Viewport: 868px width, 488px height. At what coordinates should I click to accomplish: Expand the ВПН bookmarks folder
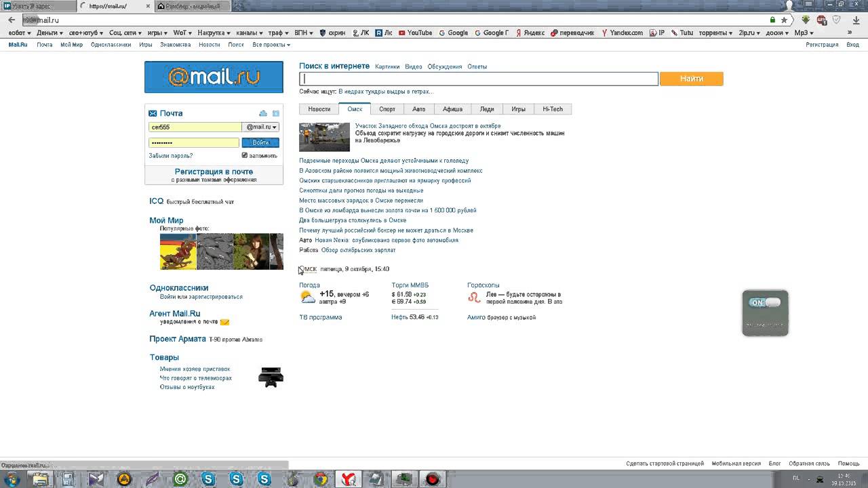click(304, 33)
